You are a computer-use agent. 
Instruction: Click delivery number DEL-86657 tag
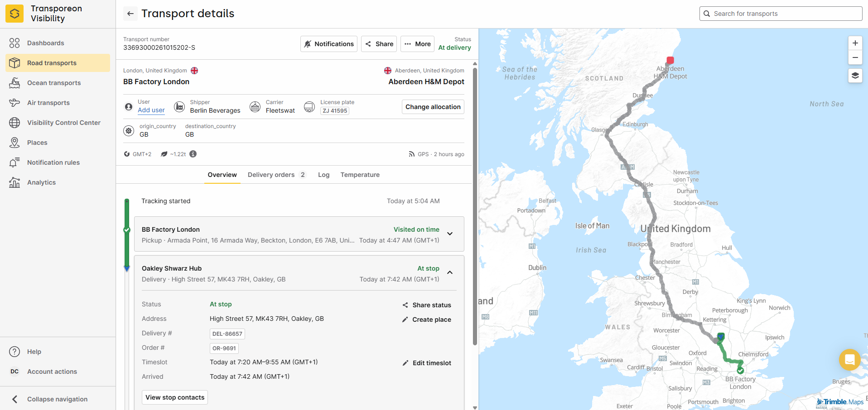point(227,334)
